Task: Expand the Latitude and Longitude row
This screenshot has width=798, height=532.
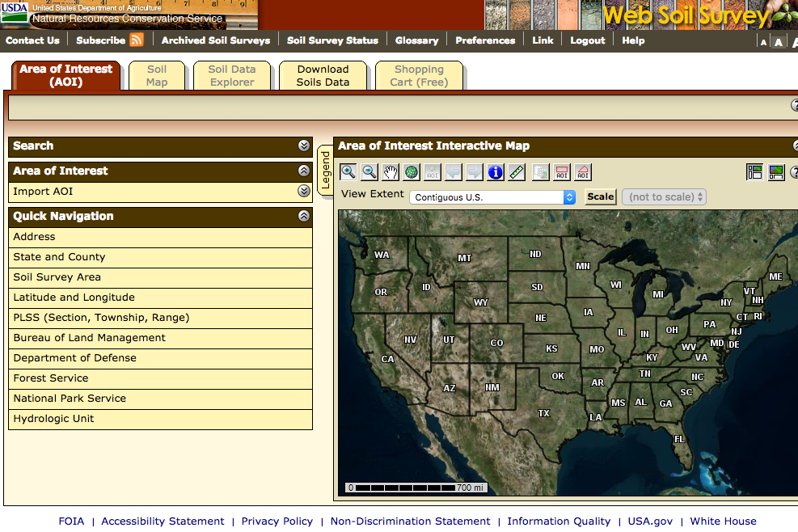Action: pos(160,298)
